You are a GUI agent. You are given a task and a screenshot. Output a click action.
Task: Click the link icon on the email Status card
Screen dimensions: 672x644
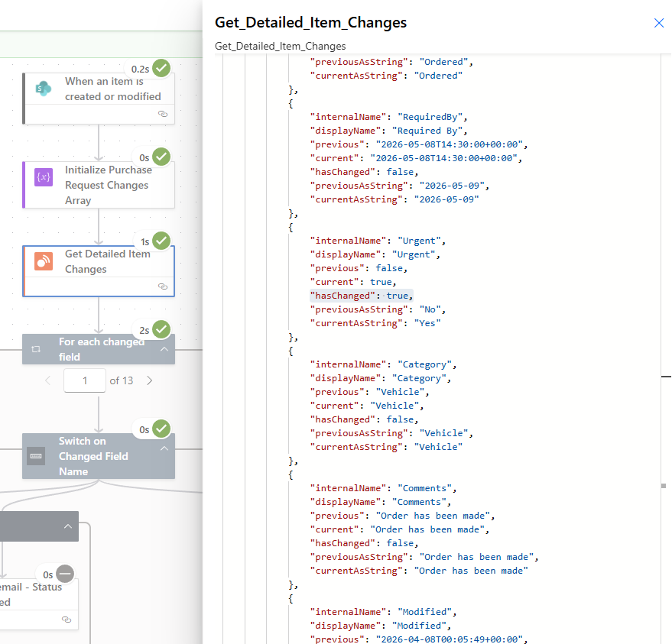click(x=67, y=620)
